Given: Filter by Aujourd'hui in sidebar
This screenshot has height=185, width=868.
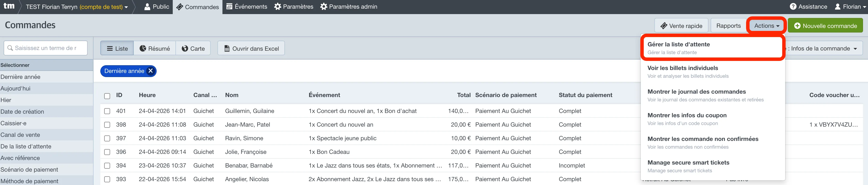Looking at the screenshot, I should 47,88.
